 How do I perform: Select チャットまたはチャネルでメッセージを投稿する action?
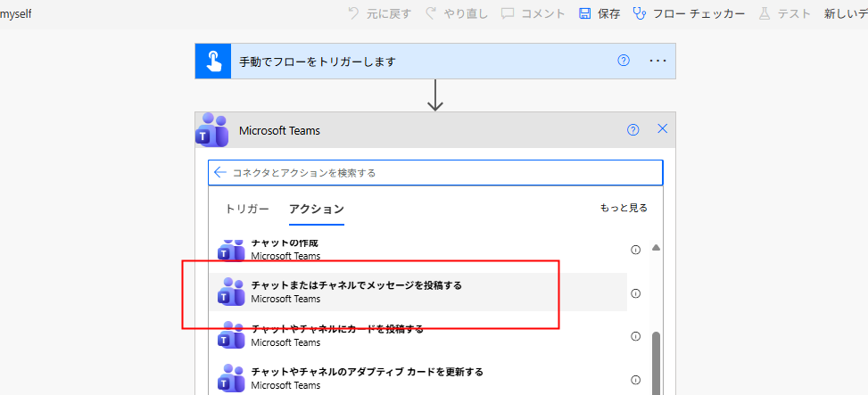tap(418, 292)
